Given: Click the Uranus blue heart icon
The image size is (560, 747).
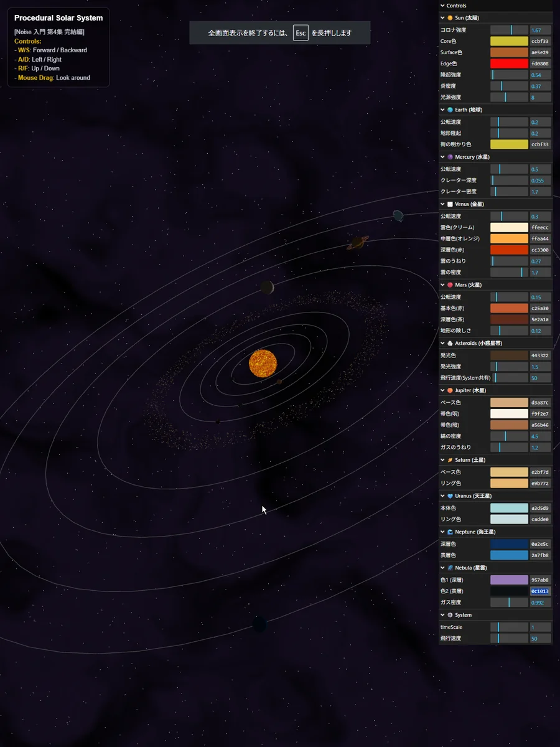Looking at the screenshot, I should [450, 496].
